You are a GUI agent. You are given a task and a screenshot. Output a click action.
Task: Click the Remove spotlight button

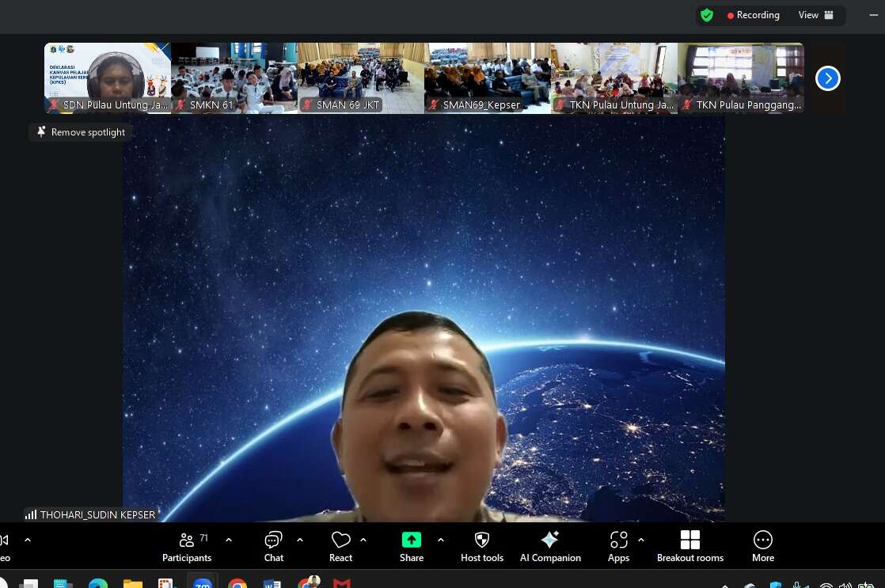(x=81, y=132)
